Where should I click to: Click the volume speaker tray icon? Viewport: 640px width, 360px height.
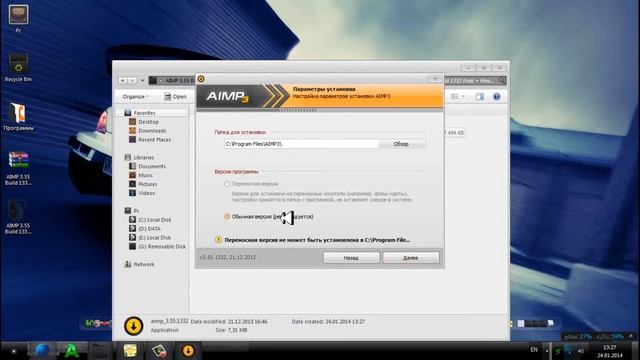(x=581, y=351)
